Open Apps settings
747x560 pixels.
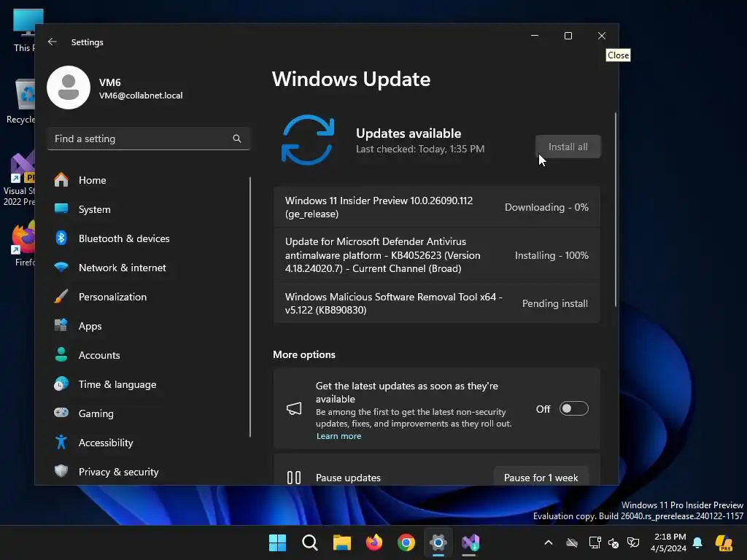pyautogui.click(x=150, y=326)
